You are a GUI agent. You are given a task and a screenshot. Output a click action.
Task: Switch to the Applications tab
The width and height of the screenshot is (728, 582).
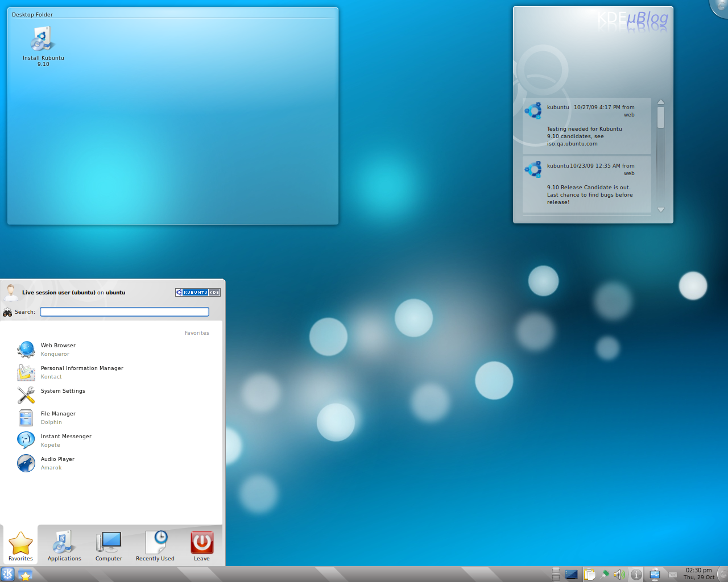click(64, 546)
